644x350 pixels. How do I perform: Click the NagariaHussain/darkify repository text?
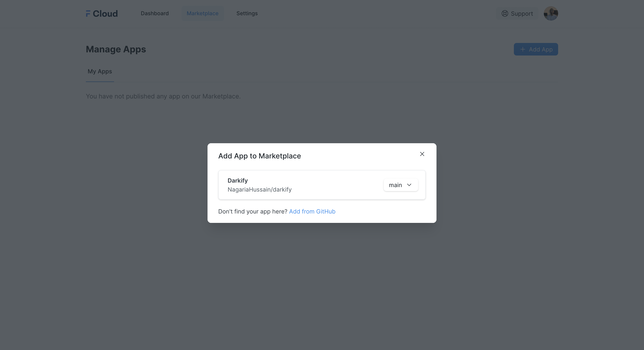(259, 190)
